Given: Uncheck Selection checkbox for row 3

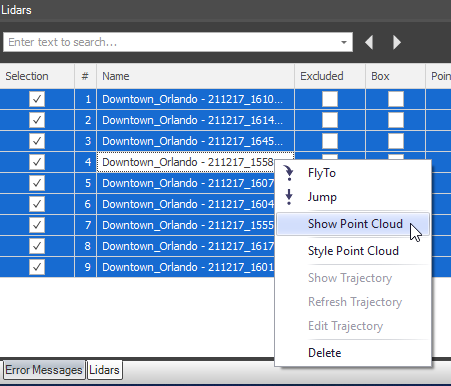Looking at the screenshot, I should point(37,141).
